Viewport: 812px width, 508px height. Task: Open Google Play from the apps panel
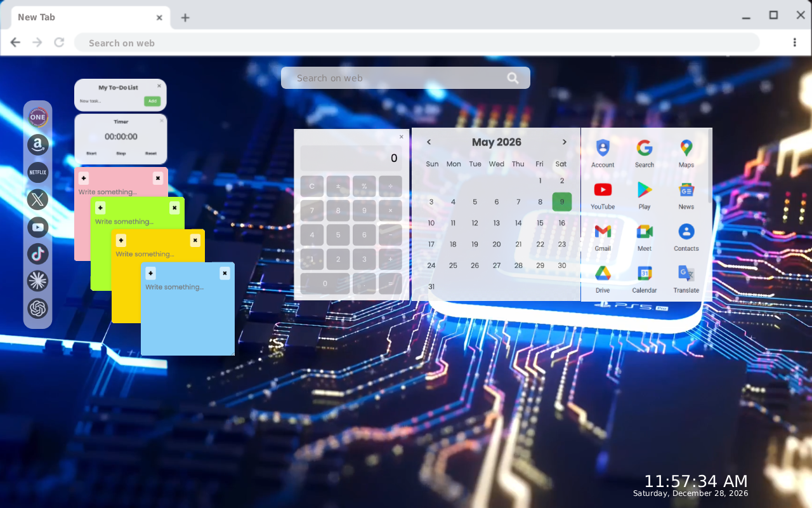(x=645, y=195)
